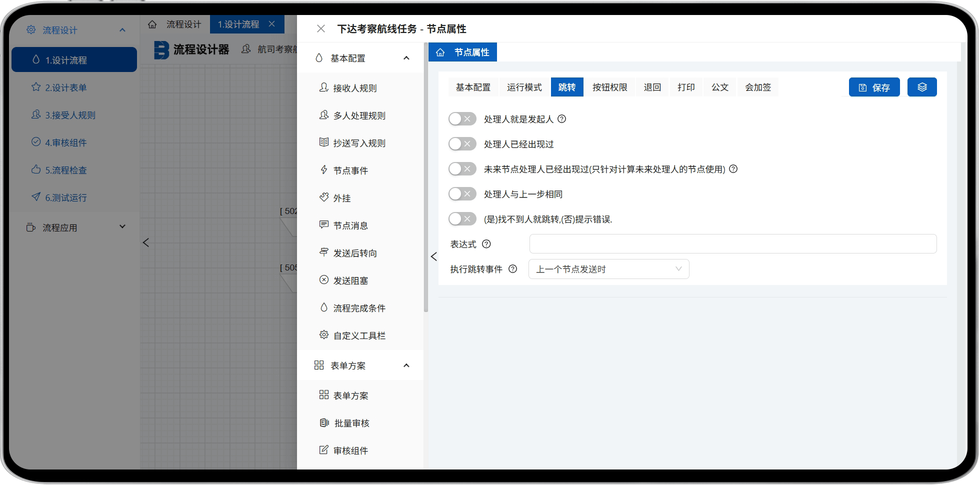Click the 自定义工具栏 gear icon
Viewport: 980px width, 485px height.
[x=323, y=335]
